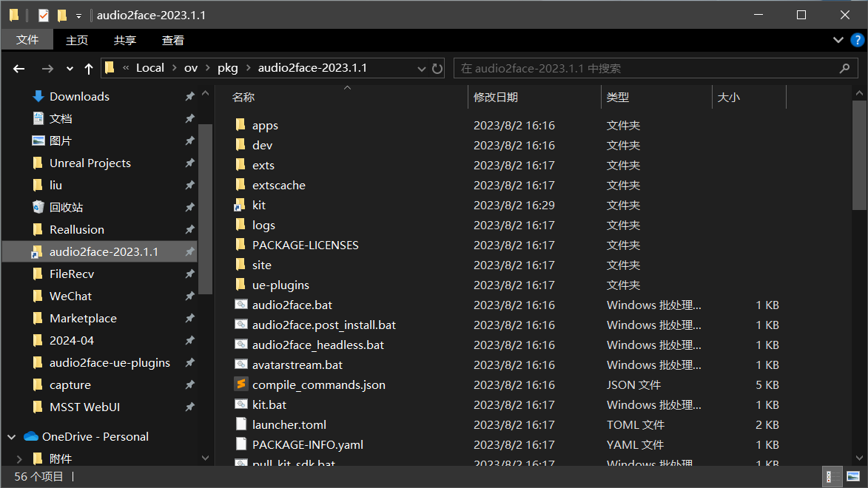Open Unreal Projects in sidebar
The height and width of the screenshot is (488, 868).
click(x=90, y=163)
